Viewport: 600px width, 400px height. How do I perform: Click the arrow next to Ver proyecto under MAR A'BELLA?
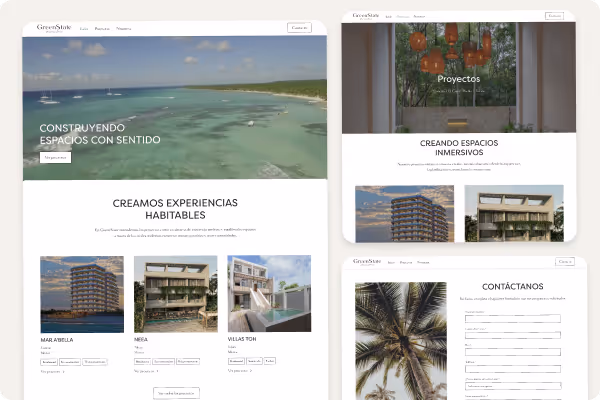64,372
